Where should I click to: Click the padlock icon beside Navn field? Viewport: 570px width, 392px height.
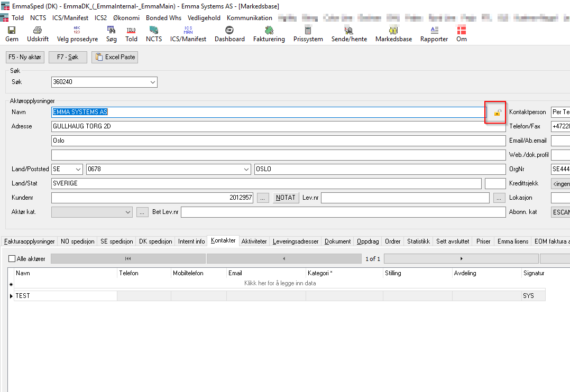pyautogui.click(x=497, y=113)
